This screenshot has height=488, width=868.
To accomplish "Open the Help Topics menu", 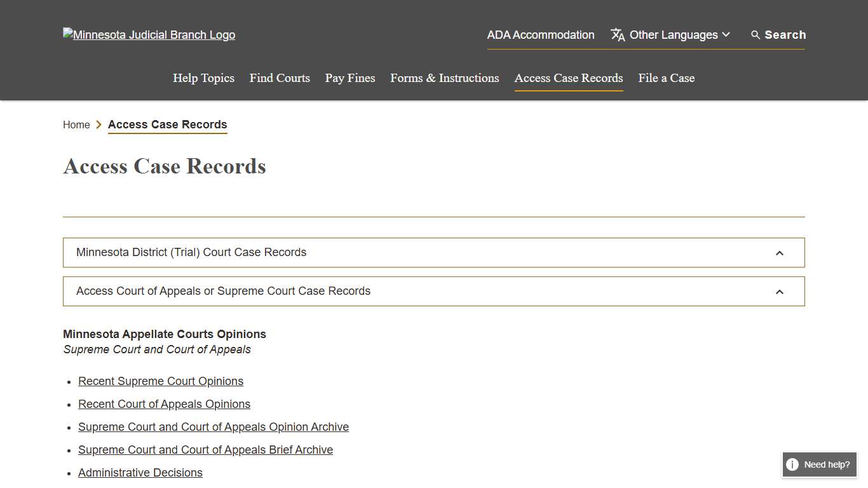I will pyautogui.click(x=203, y=78).
